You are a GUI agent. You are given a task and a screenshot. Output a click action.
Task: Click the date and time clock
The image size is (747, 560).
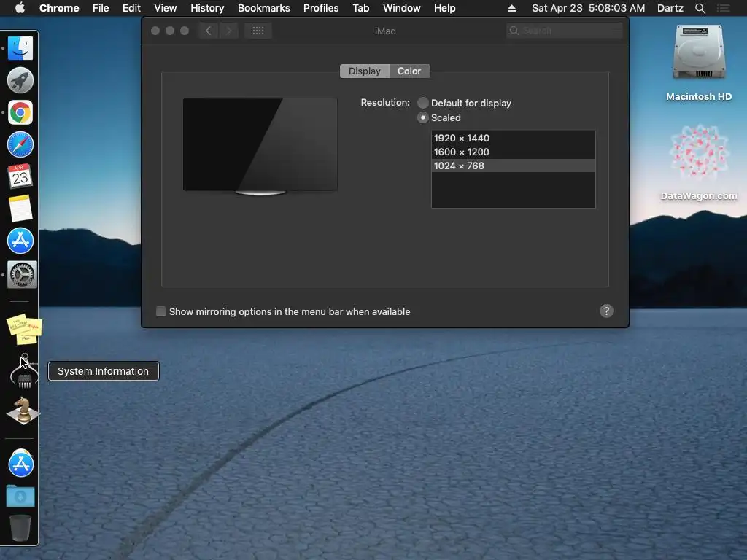click(x=589, y=8)
